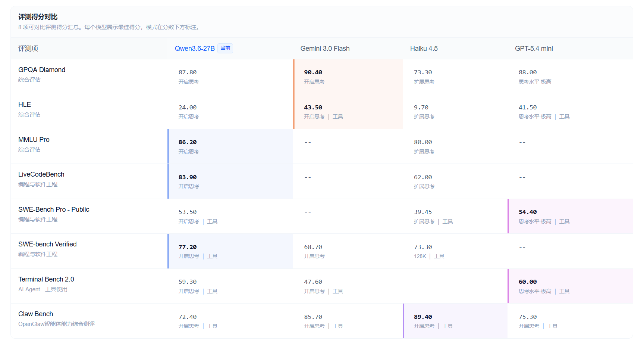
Task: Open the GPQA Diamond benchmark row title
Action: (x=42, y=70)
